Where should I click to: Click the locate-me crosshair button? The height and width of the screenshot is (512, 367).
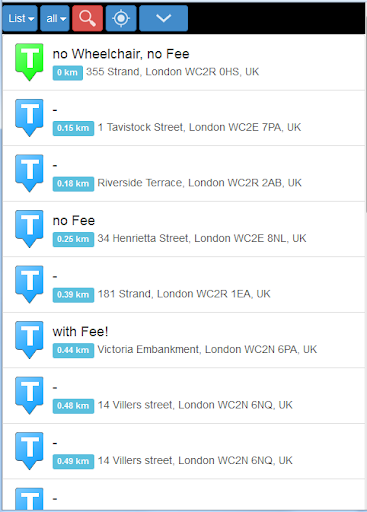[121, 18]
